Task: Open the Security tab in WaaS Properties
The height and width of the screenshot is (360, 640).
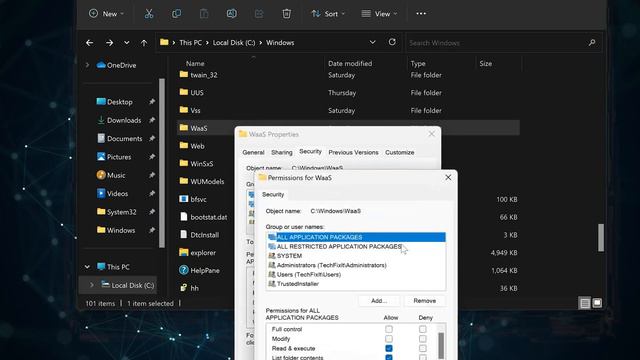Action: pos(310,151)
